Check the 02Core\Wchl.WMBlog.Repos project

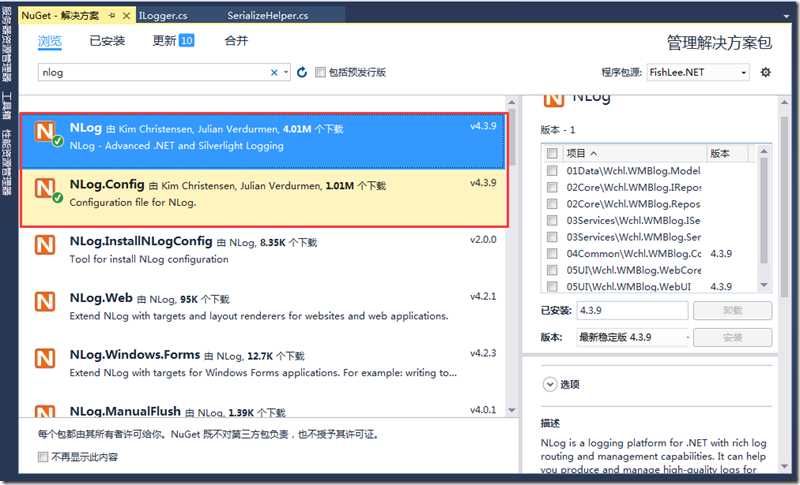pos(552,203)
